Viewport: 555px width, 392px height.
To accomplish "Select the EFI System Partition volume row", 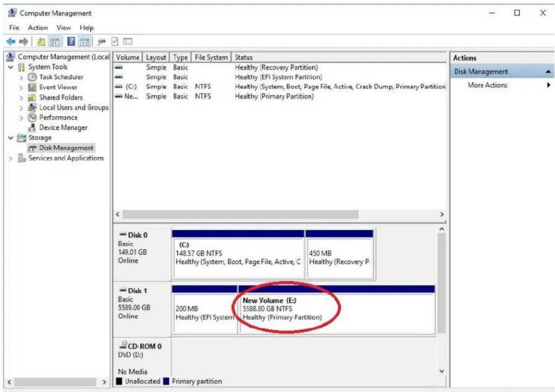I will point(280,77).
